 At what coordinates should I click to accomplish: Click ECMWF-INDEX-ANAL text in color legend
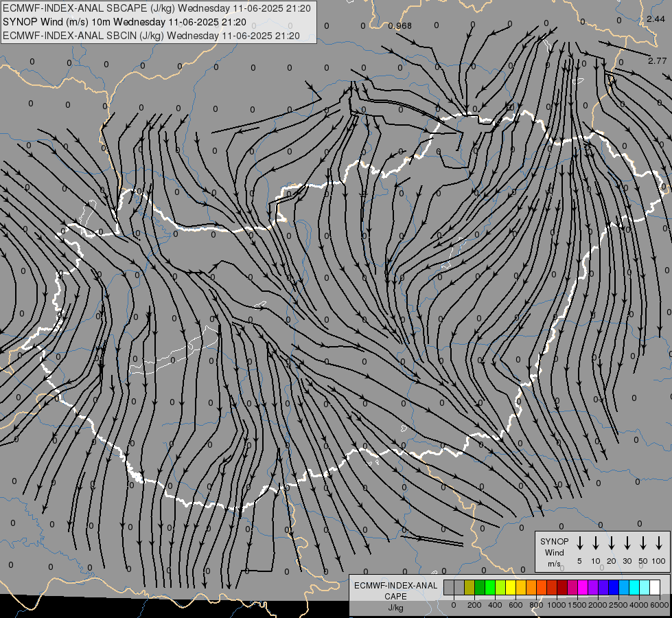tap(395, 586)
